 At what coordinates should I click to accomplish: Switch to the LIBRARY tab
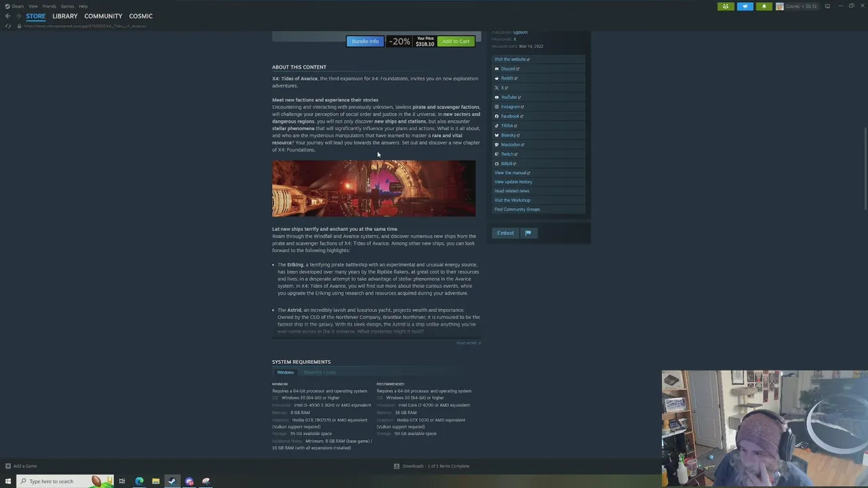[x=65, y=16]
